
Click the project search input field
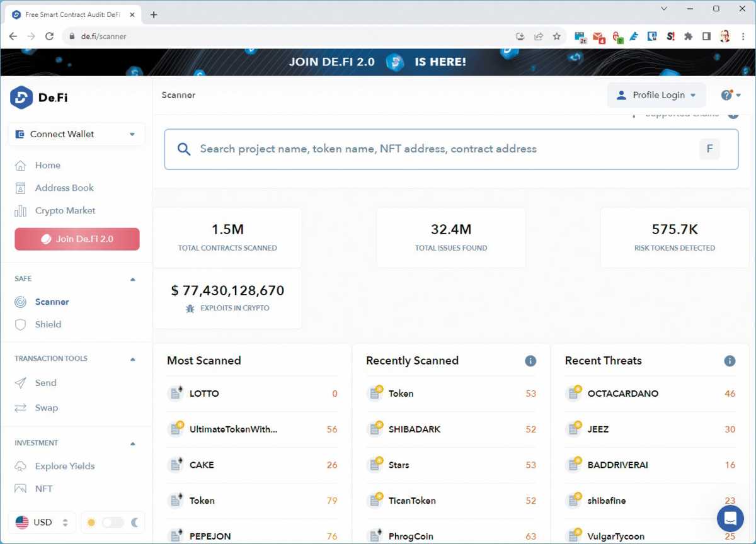point(441,149)
